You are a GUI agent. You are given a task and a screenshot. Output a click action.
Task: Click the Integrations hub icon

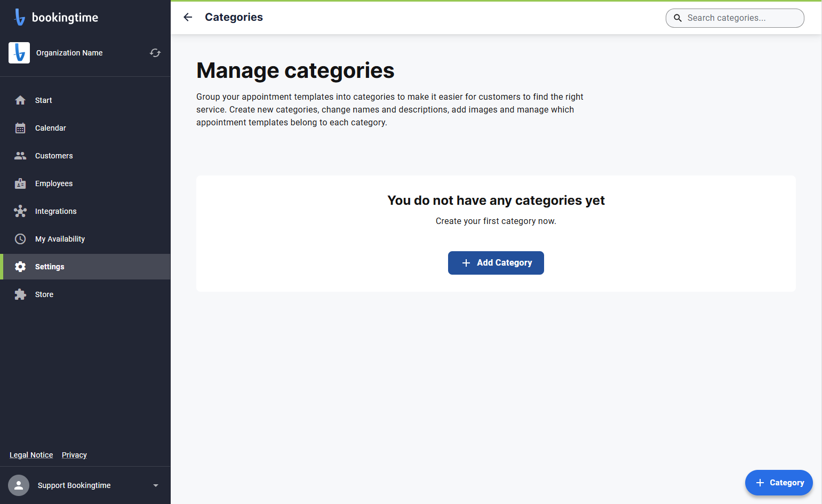tap(20, 211)
